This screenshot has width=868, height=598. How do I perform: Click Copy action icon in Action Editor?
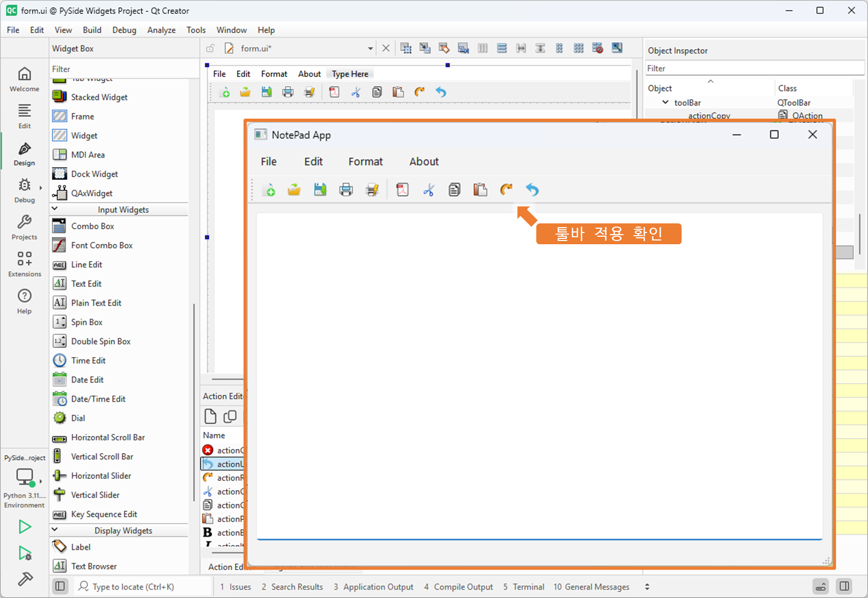[x=230, y=416]
